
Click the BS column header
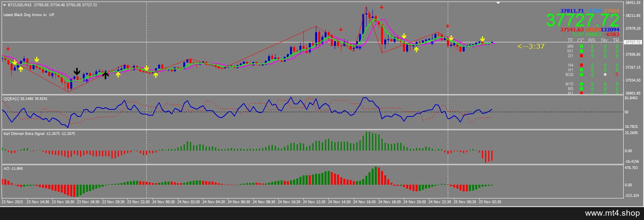pos(592,40)
